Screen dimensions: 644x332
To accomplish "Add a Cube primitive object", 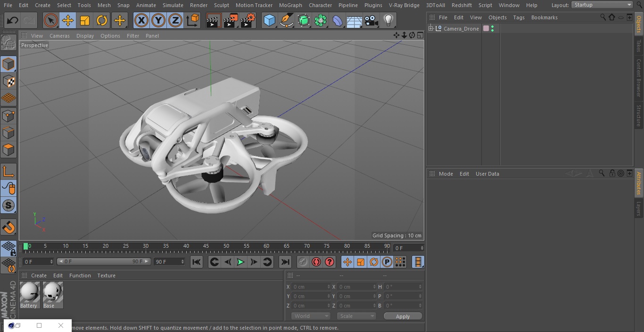I will point(269,20).
